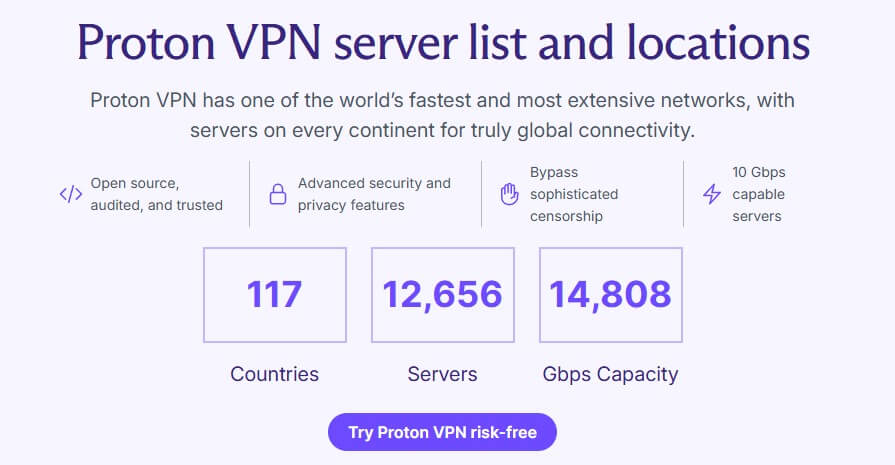The width and height of the screenshot is (895, 465).
Task: Click the raised hand censorship icon
Action: (x=510, y=194)
